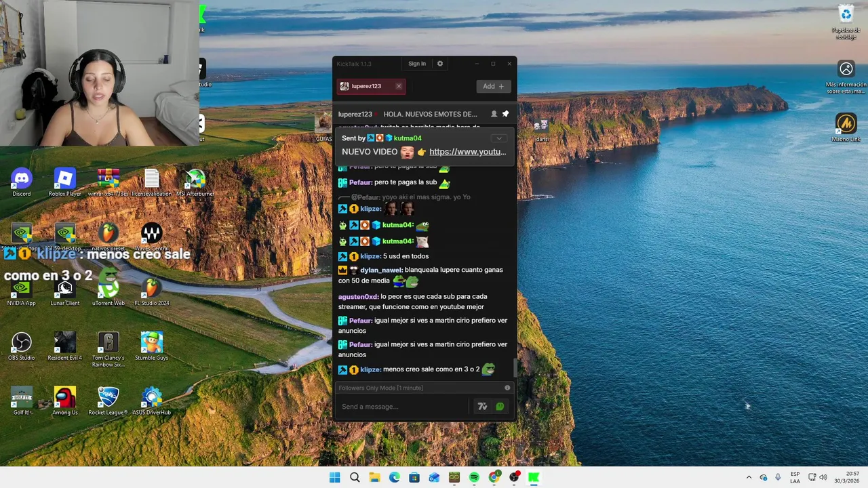The image size is (868, 488).
Task: Open NVIDIA App shortcut
Action: click(x=22, y=292)
